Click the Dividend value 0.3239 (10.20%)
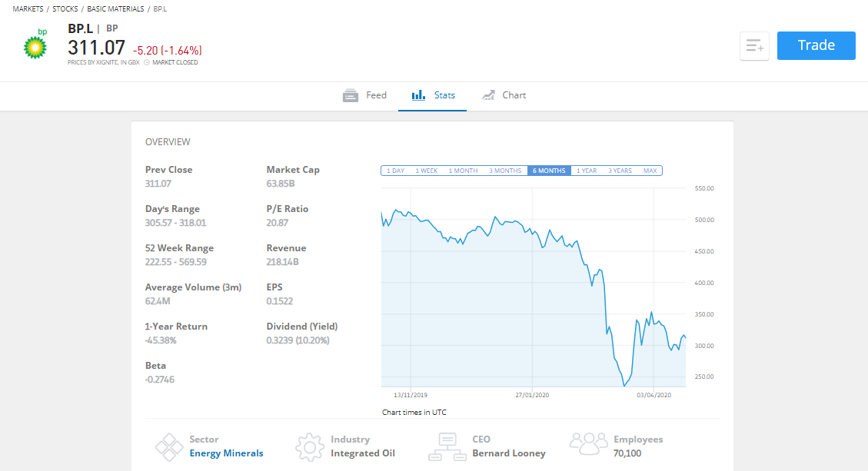Screen dimensions: 868x471 tap(298, 341)
